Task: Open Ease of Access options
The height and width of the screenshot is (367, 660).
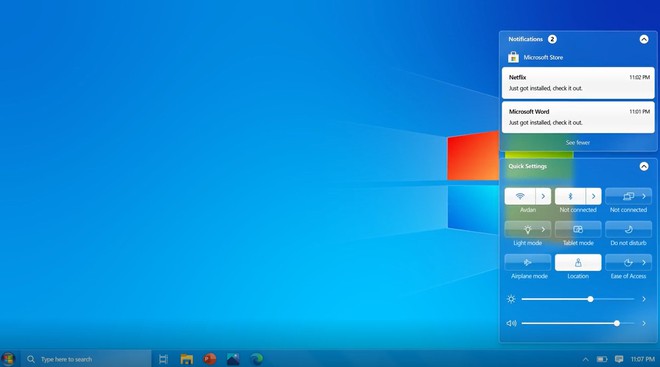Action: [628, 262]
